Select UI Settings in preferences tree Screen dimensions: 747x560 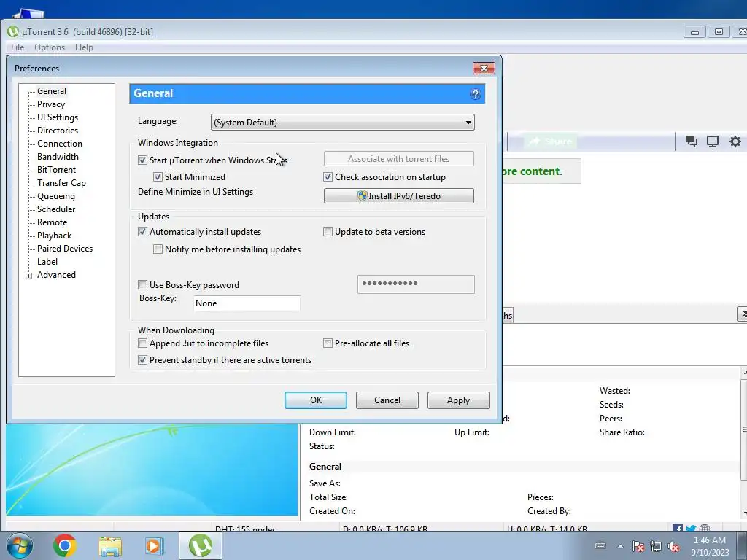coord(58,117)
